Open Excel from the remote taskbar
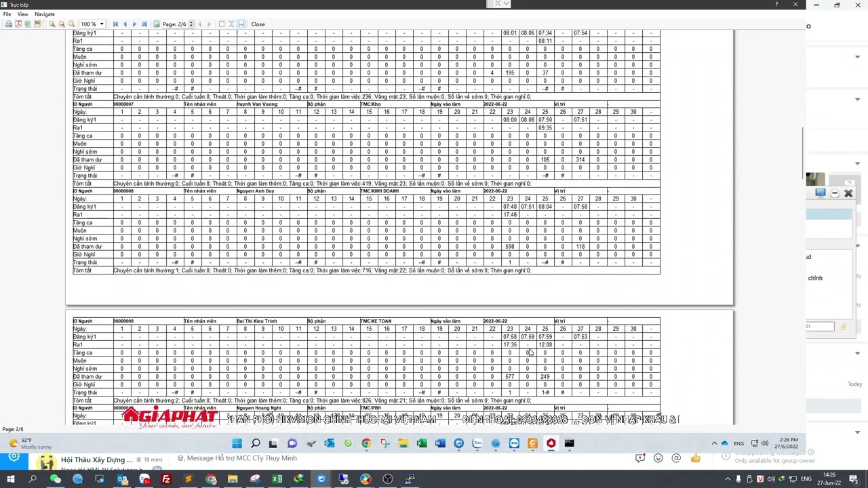 click(x=422, y=444)
